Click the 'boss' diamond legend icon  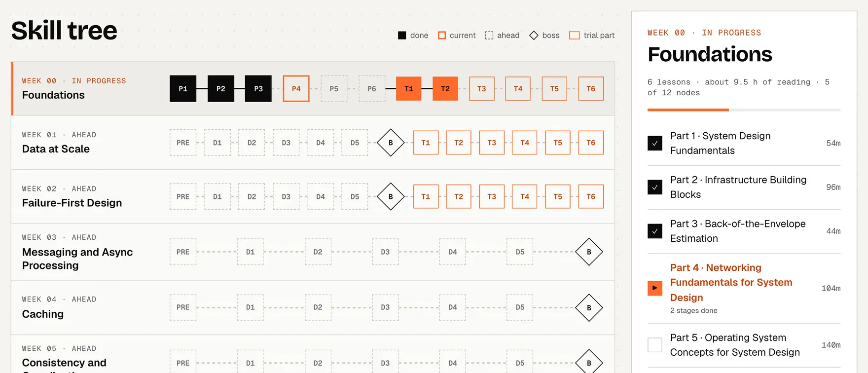pyautogui.click(x=534, y=36)
